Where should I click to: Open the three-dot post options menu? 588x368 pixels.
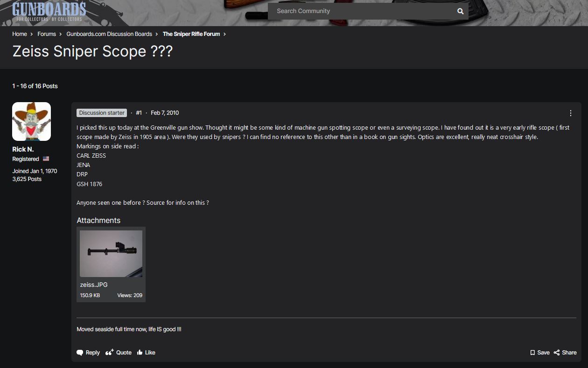coord(570,113)
